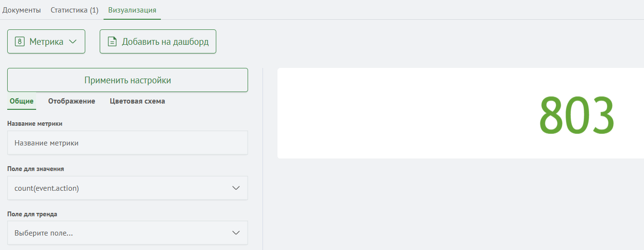Click the Добавить на дашборд button label
Viewport: 644px width, 250px height.
(x=165, y=41)
